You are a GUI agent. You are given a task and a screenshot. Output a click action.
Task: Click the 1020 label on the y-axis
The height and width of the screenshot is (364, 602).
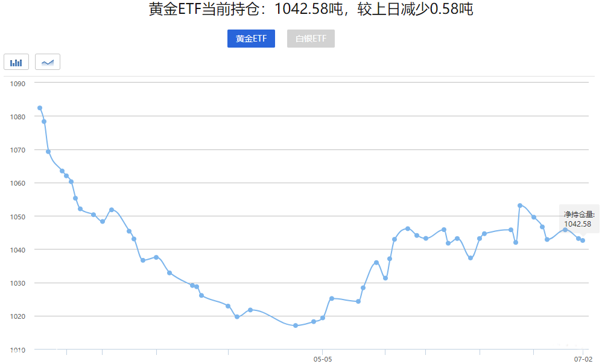click(17, 316)
